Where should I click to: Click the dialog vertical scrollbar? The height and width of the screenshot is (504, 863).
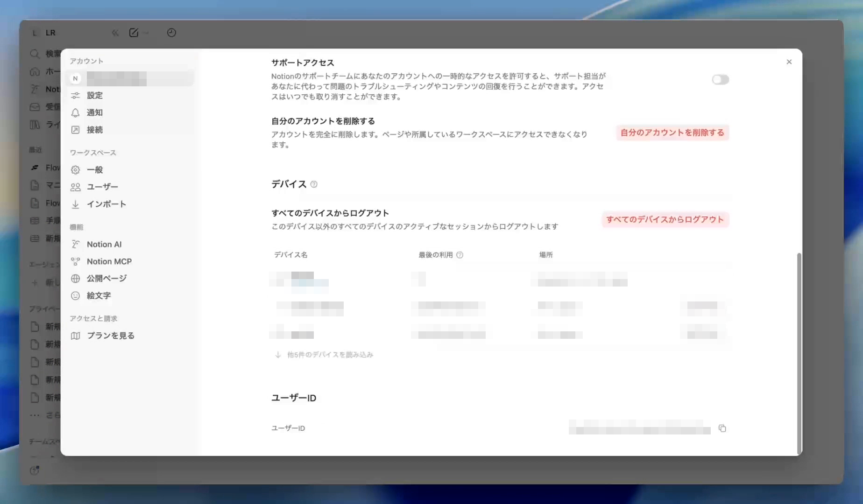[799, 353]
